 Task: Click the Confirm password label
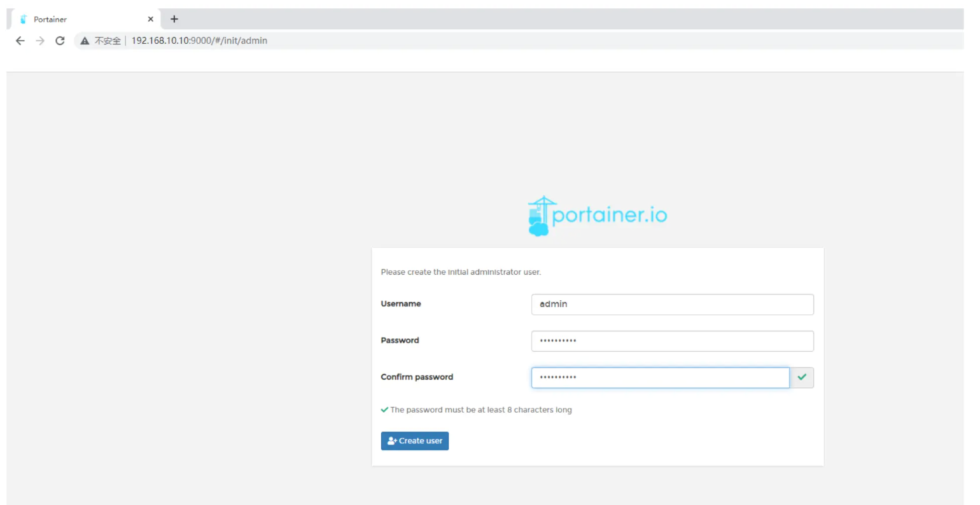tap(417, 377)
